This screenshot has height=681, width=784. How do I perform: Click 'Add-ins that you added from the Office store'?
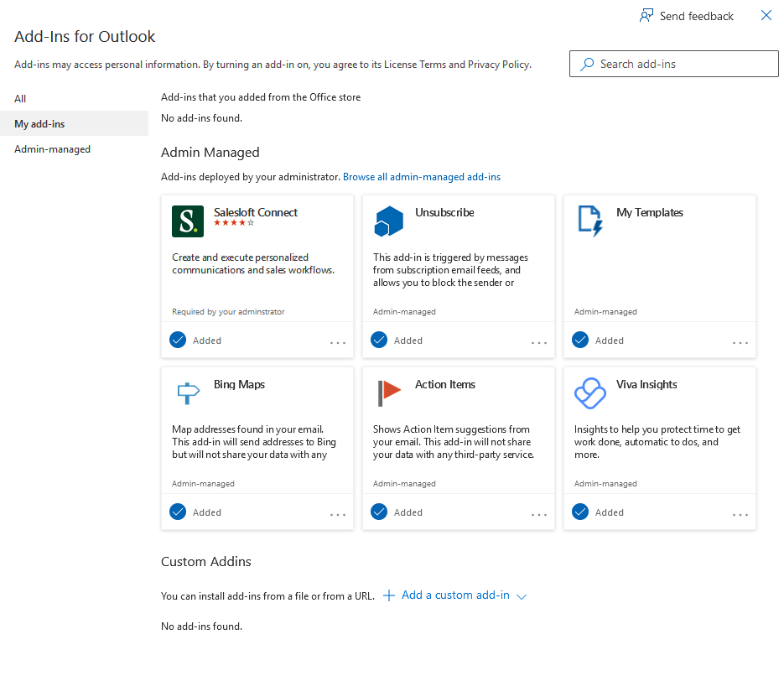[x=261, y=97]
